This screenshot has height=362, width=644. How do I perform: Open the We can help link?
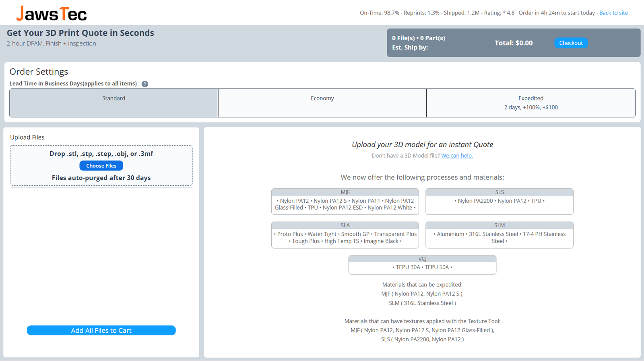coord(457,156)
